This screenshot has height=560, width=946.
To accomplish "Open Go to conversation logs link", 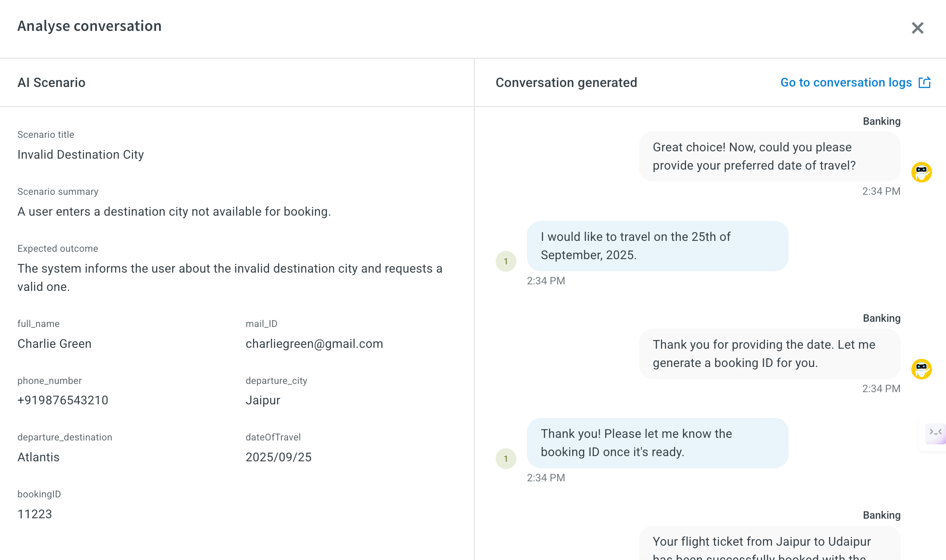I will [x=846, y=83].
